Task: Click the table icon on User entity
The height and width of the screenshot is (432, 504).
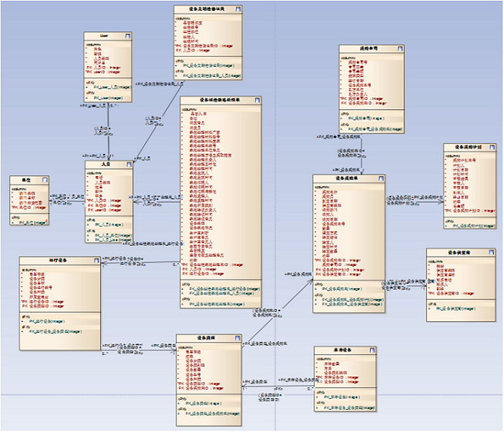Action: [x=126, y=36]
